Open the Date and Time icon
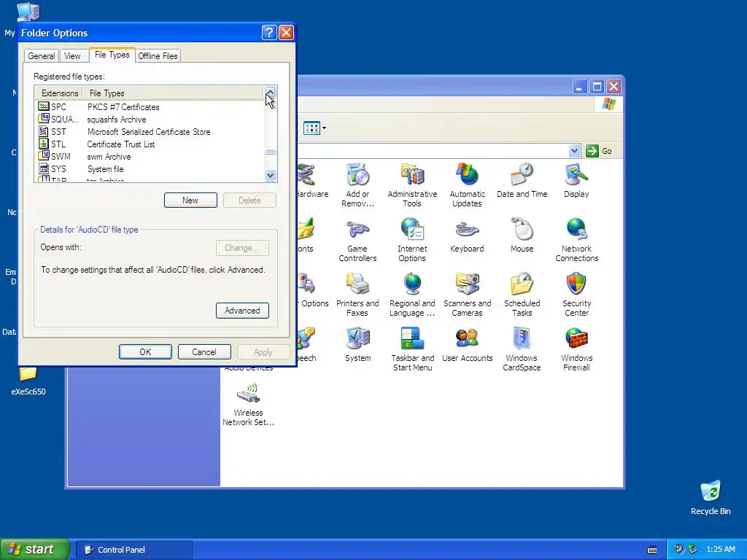Screen dimensions: 747x560 (522, 181)
